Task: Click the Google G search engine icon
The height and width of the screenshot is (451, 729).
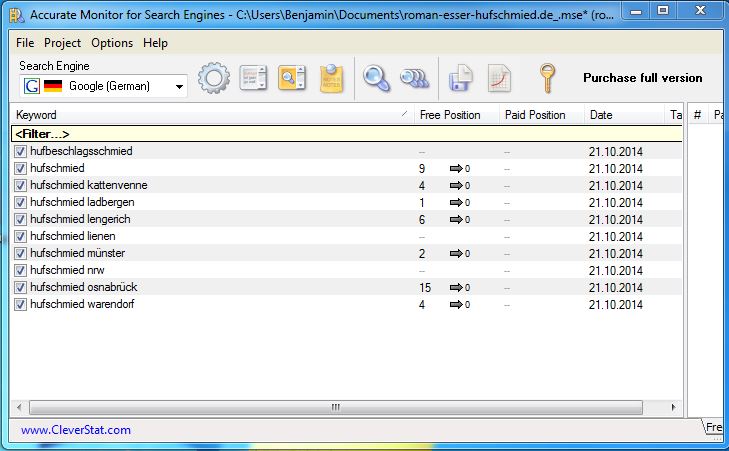Action: [32, 86]
